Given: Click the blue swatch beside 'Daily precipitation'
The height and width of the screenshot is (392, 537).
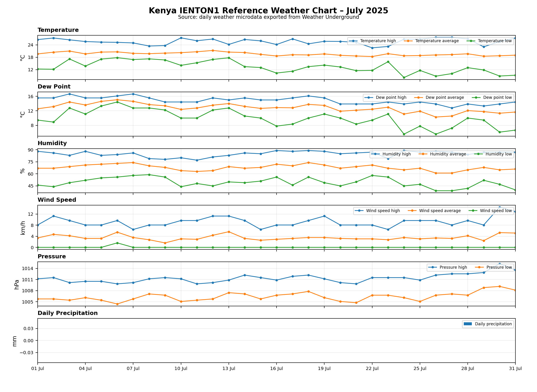Looking at the screenshot, I should (x=468, y=324).
